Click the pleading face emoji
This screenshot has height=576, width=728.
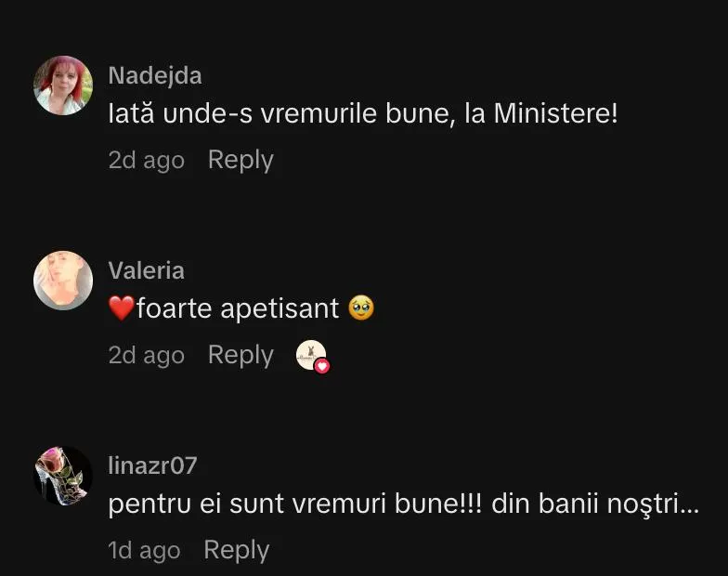[361, 308]
